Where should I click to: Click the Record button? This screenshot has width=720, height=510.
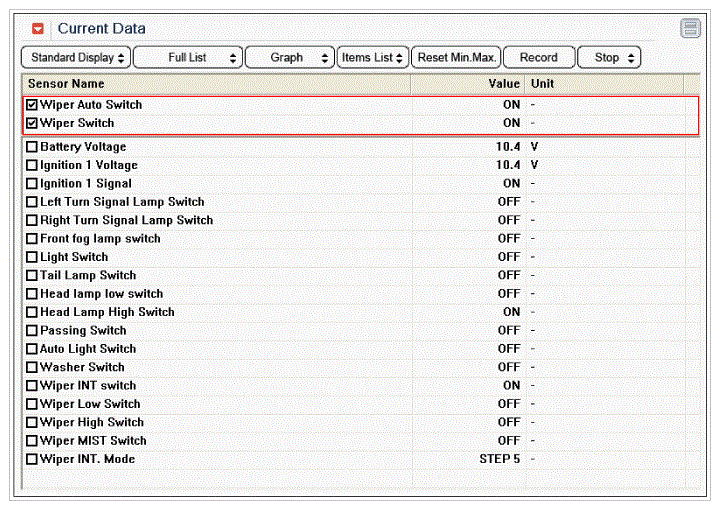[539, 58]
